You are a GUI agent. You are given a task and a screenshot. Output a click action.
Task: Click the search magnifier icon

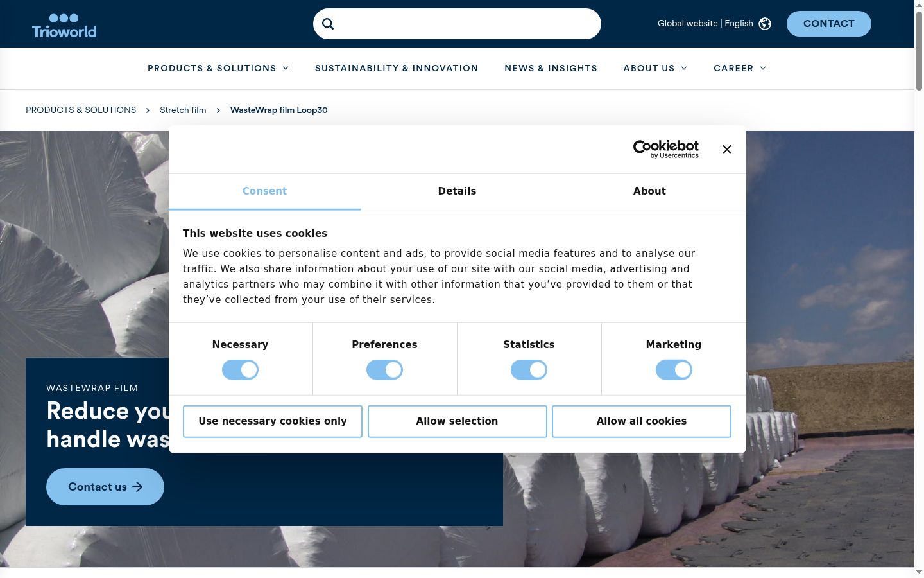point(328,24)
